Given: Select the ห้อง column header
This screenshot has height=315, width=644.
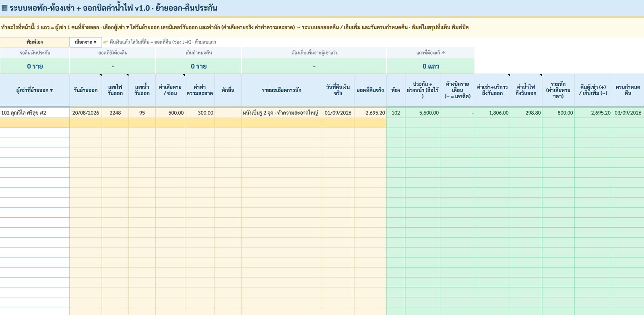Looking at the screenshot, I should pos(396,91).
